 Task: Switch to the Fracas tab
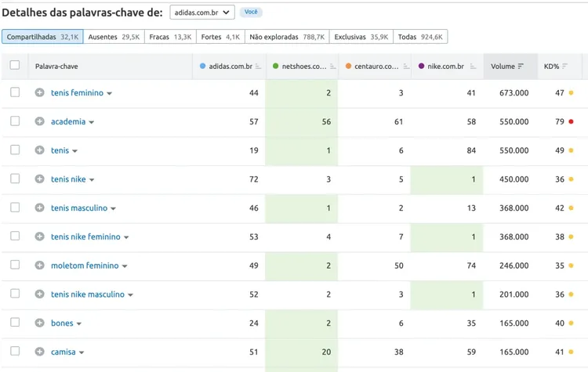(170, 37)
